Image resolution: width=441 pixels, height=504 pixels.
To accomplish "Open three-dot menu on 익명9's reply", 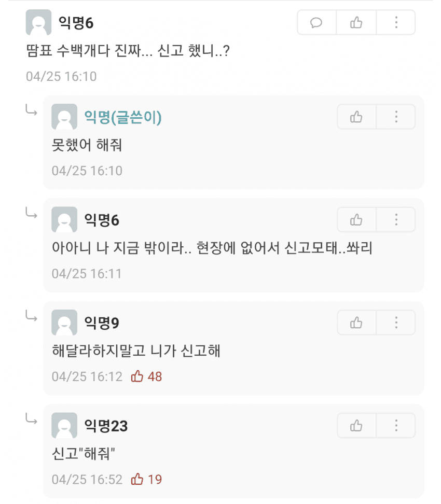I will click(x=396, y=323).
